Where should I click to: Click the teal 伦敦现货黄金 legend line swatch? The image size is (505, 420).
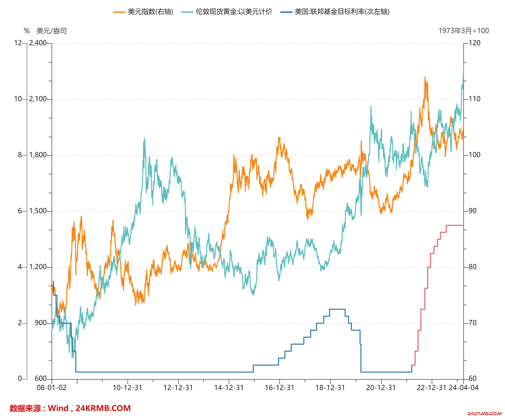pyautogui.click(x=187, y=12)
